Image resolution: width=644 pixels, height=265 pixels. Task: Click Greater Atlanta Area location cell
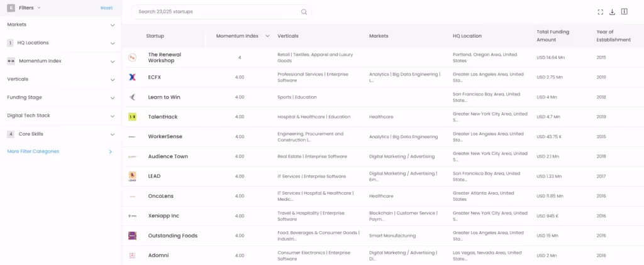click(x=484, y=196)
